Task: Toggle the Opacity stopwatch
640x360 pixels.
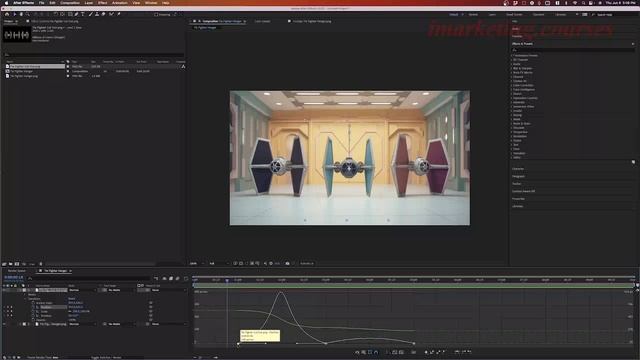Action: pos(33,320)
